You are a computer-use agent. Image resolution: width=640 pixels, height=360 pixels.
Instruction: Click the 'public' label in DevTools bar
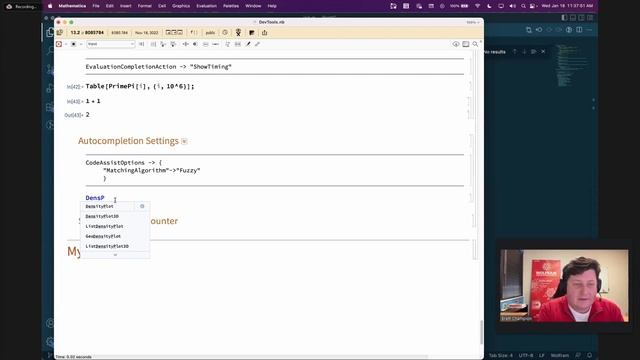coord(210,33)
